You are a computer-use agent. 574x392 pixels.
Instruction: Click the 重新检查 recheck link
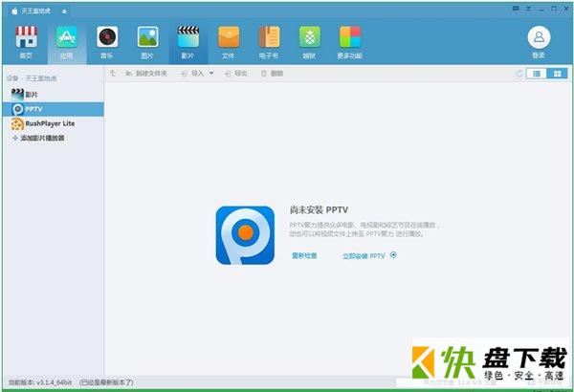(304, 255)
